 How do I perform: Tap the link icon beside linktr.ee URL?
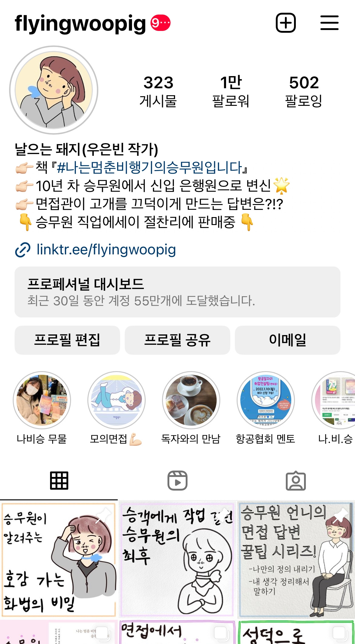(x=23, y=250)
